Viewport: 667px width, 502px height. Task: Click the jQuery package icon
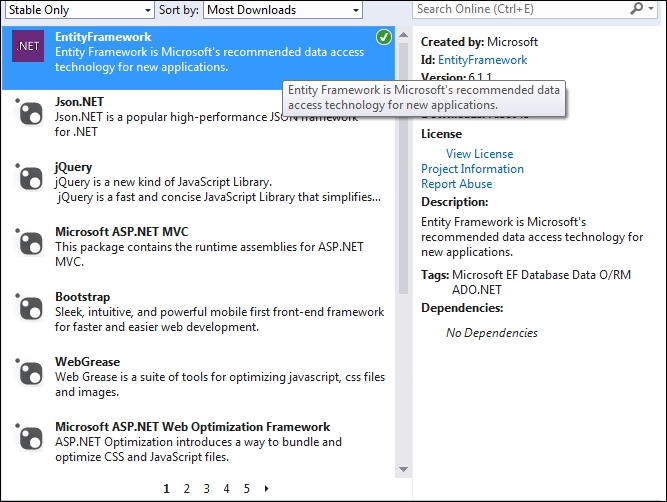click(30, 177)
